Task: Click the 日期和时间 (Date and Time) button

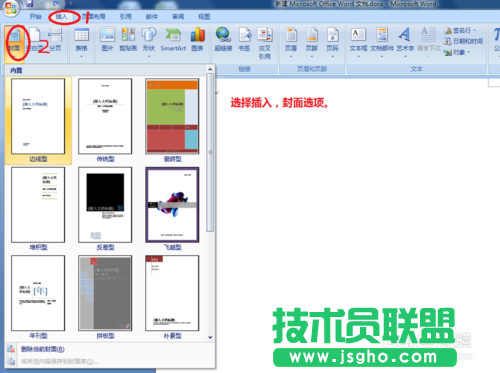Action: pyautogui.click(x=464, y=41)
